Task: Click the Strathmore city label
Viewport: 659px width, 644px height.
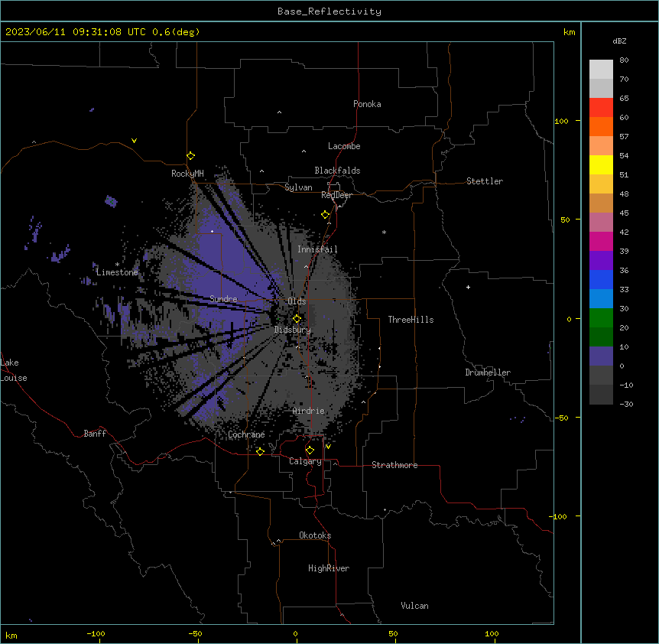Action: [x=394, y=465]
